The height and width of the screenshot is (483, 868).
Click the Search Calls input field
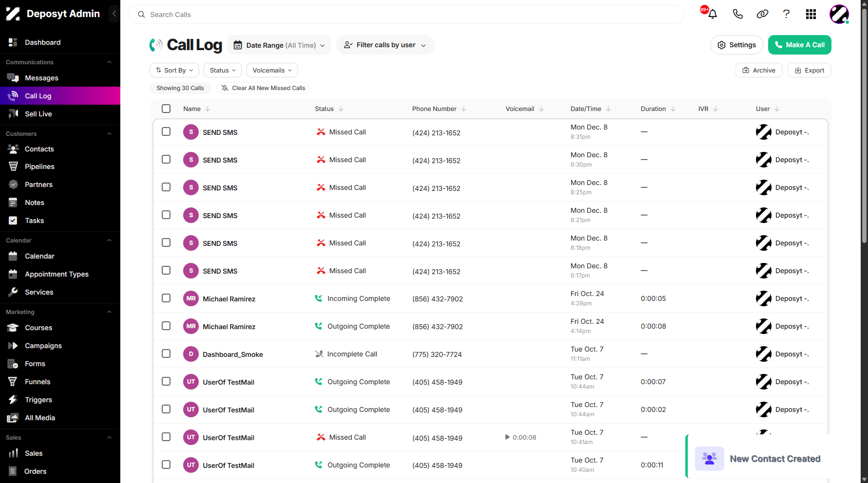point(406,15)
